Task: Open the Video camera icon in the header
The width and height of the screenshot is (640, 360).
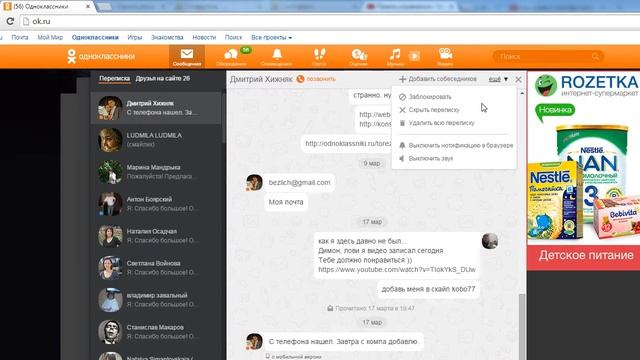Action: [445, 57]
